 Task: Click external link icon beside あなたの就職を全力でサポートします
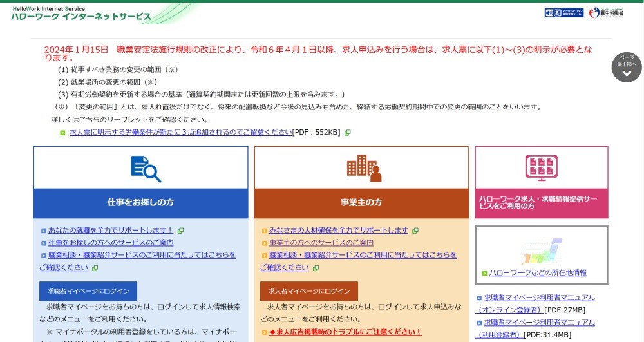180,231
